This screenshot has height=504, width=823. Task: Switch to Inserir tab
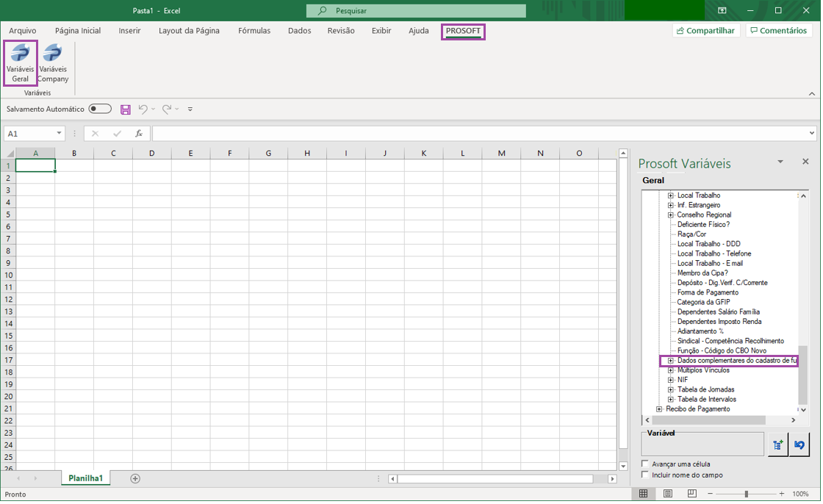click(x=129, y=30)
